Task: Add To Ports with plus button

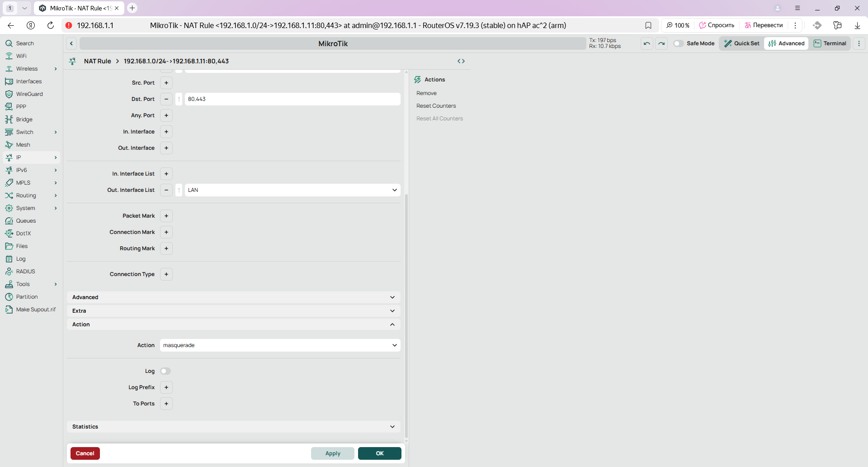Action: [166, 404]
